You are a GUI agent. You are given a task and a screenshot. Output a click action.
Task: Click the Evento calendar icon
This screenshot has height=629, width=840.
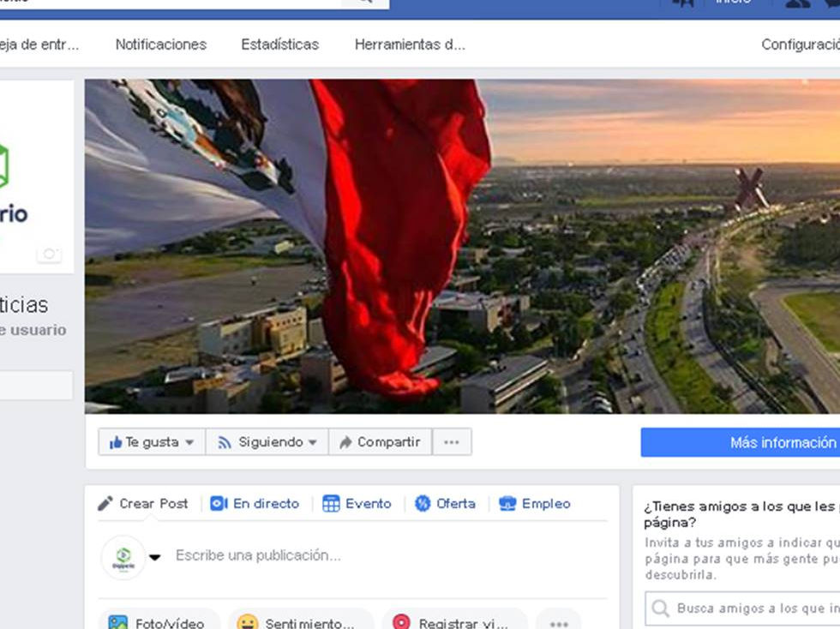(331, 504)
